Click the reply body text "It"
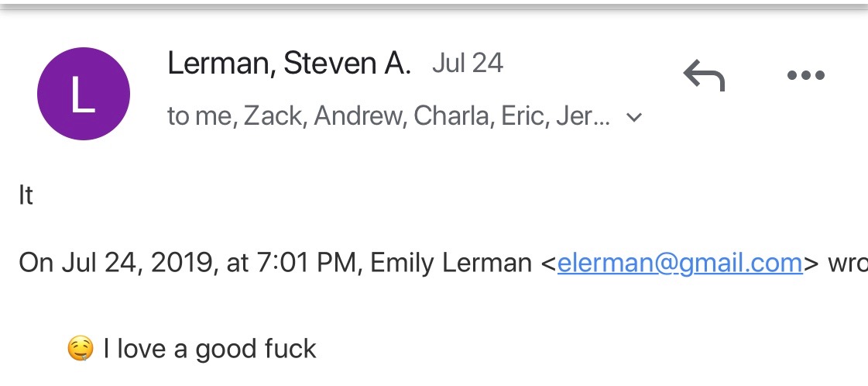The image size is (868, 386). coord(26,195)
